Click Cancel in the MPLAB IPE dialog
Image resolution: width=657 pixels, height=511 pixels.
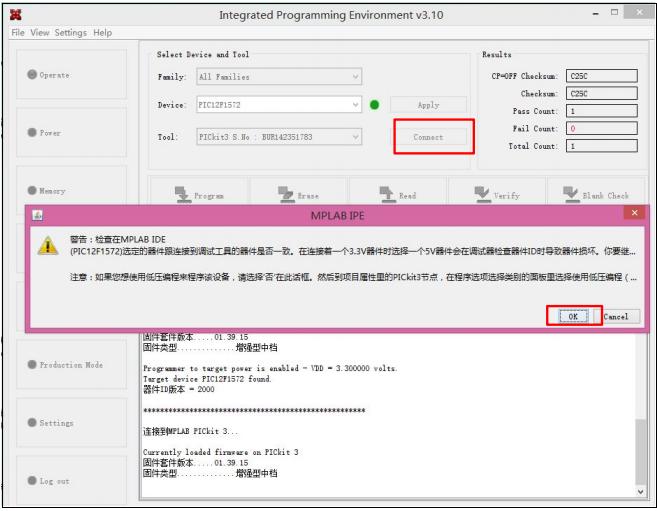click(616, 316)
